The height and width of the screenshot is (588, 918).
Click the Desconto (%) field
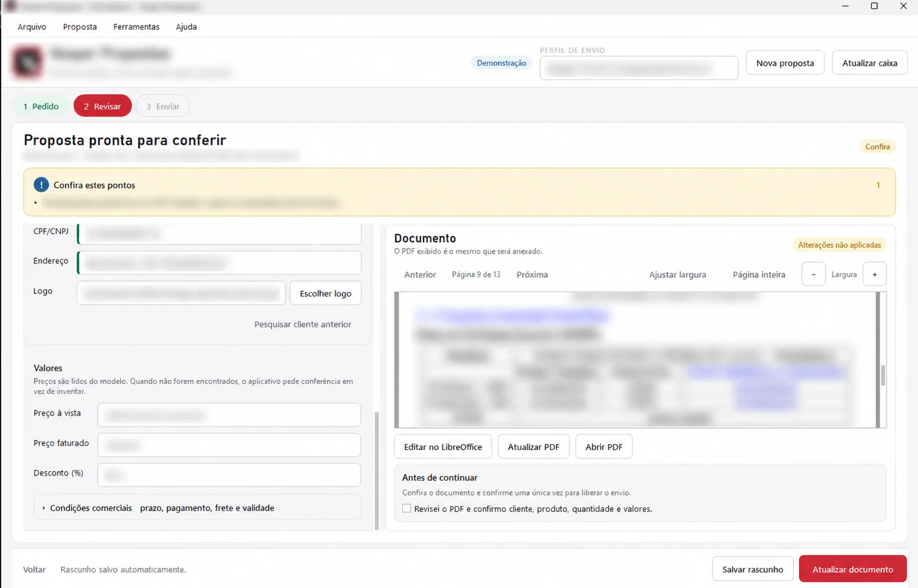pyautogui.click(x=229, y=475)
